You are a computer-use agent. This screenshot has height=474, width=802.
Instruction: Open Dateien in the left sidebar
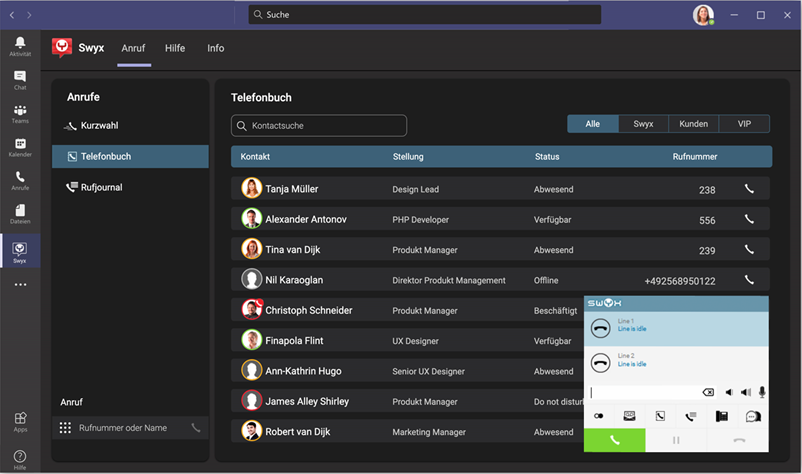(x=20, y=214)
